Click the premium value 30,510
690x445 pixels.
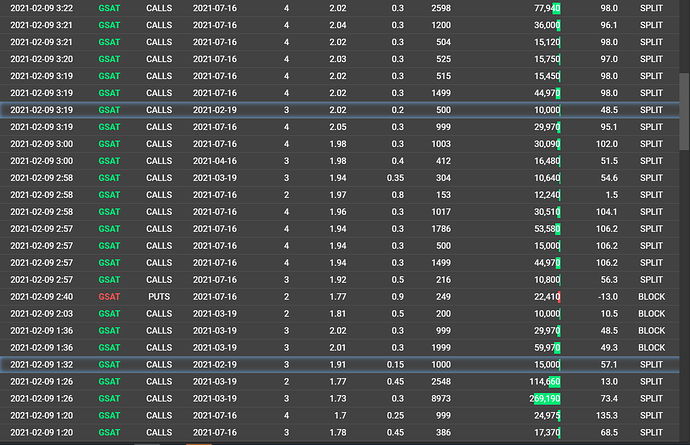547,212
